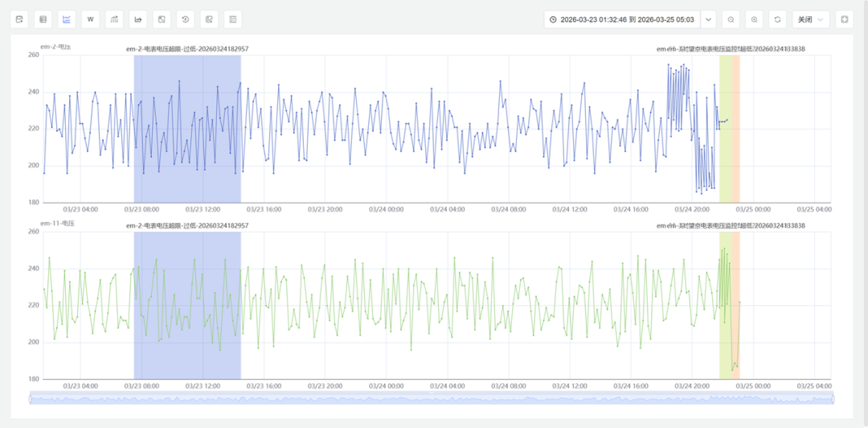
Task: Refresh the charts with the refresh icon
Action: 778,19
